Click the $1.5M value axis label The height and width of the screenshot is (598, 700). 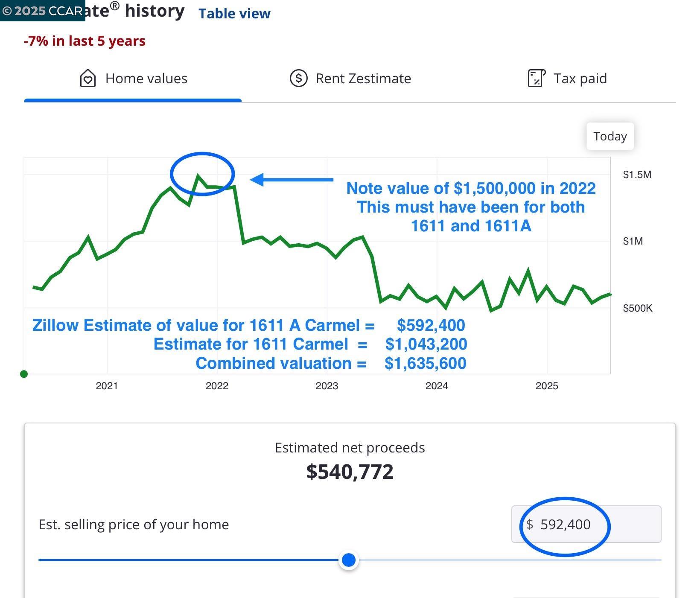[x=637, y=175]
